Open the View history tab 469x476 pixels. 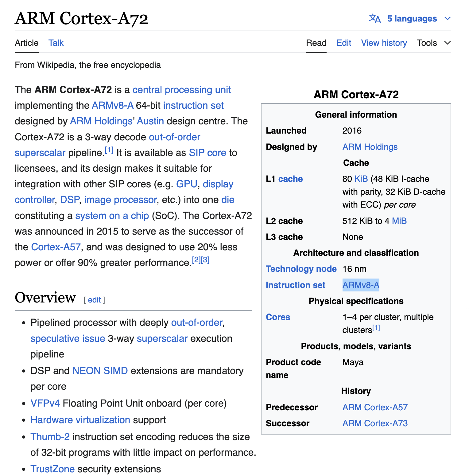coord(384,43)
